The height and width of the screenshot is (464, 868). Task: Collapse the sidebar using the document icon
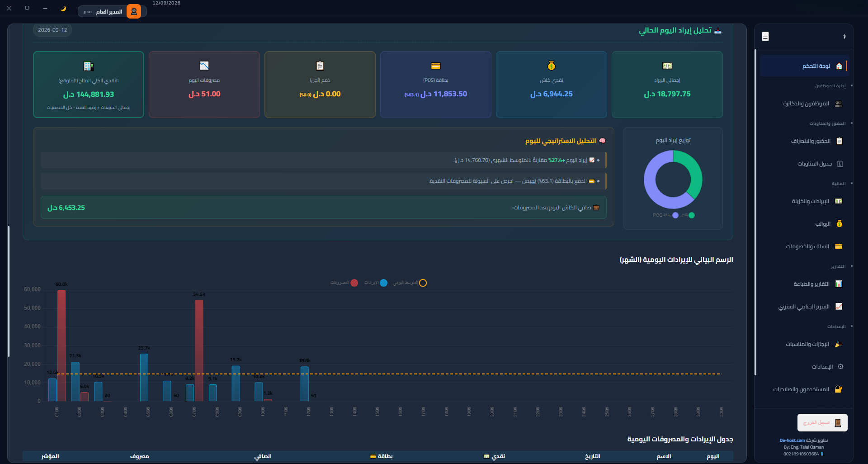point(765,37)
